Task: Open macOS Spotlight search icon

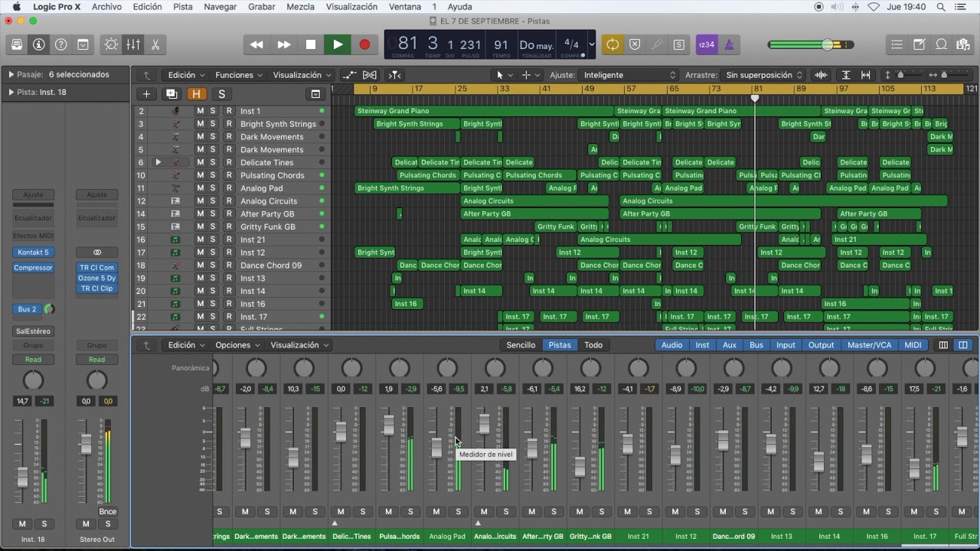Action: [x=941, y=7]
